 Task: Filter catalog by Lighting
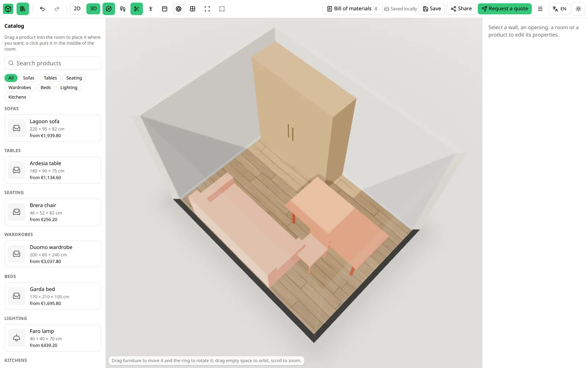69,88
